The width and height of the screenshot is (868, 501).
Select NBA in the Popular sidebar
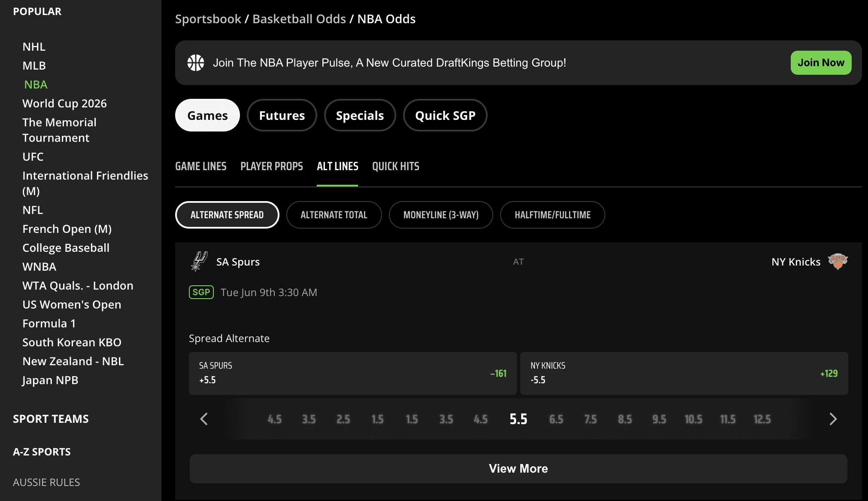coord(36,84)
